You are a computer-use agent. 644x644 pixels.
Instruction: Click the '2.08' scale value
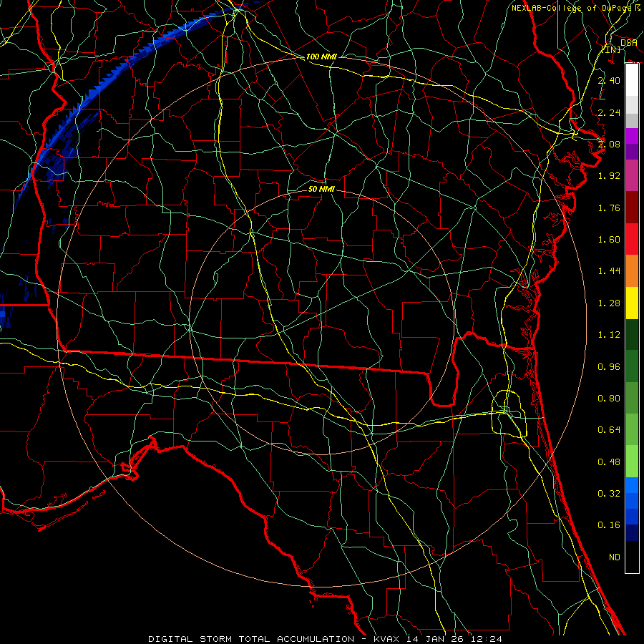click(609, 144)
